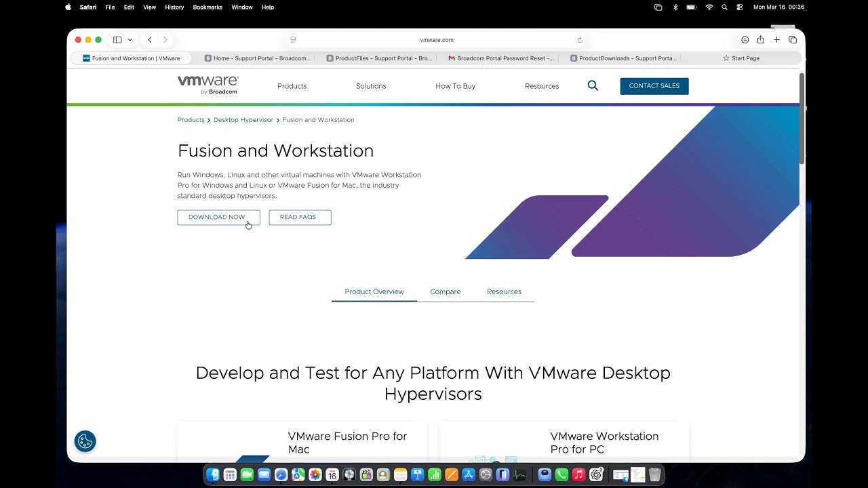This screenshot has height=488, width=868.
Task: Click the CONTACT SALES button
Action: (654, 86)
